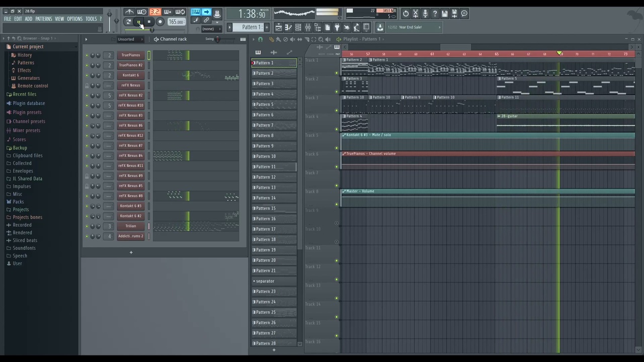Viewport: 644px width, 362px height.
Task: Expand the Current project folder
Action: tap(28, 47)
